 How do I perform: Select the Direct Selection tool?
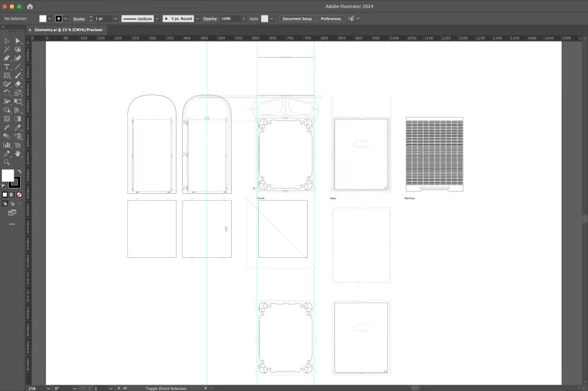coord(18,40)
